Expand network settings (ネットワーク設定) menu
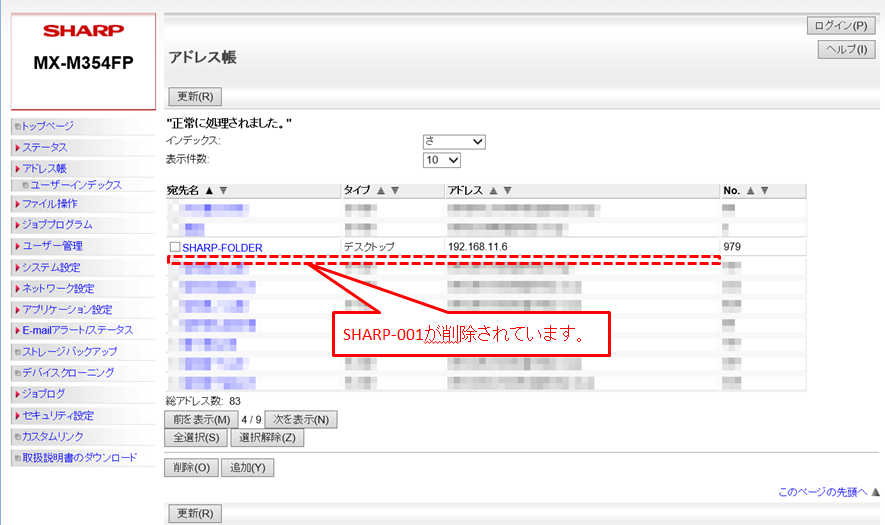This screenshot has width=885, height=525. coord(58,288)
